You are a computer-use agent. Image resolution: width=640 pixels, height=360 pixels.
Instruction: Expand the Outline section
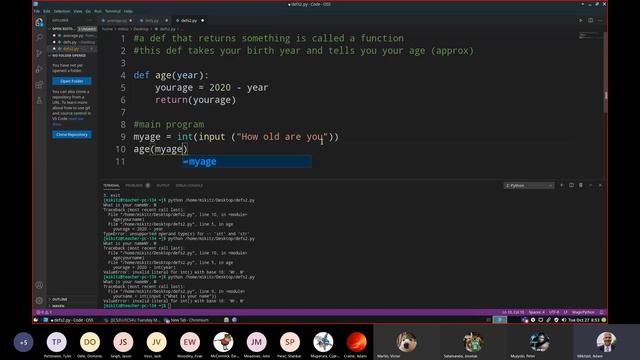[60, 299]
